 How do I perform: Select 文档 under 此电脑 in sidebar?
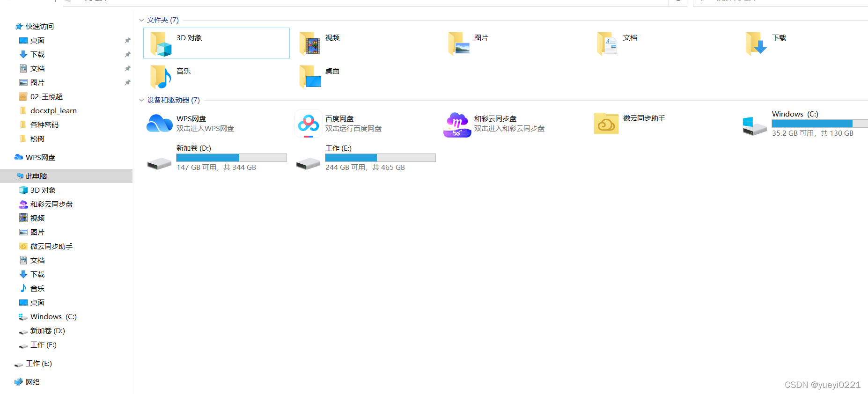point(37,260)
